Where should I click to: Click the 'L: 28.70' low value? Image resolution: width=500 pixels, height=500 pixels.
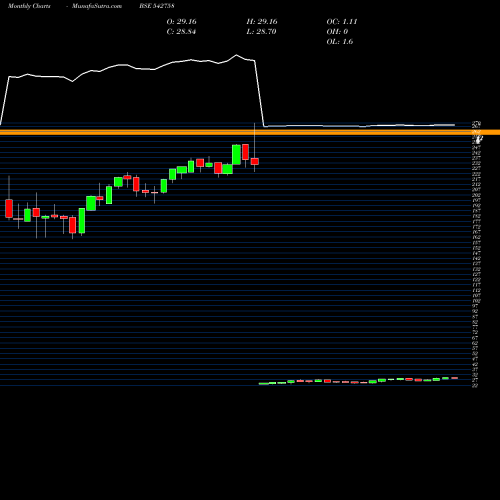[x=261, y=32]
